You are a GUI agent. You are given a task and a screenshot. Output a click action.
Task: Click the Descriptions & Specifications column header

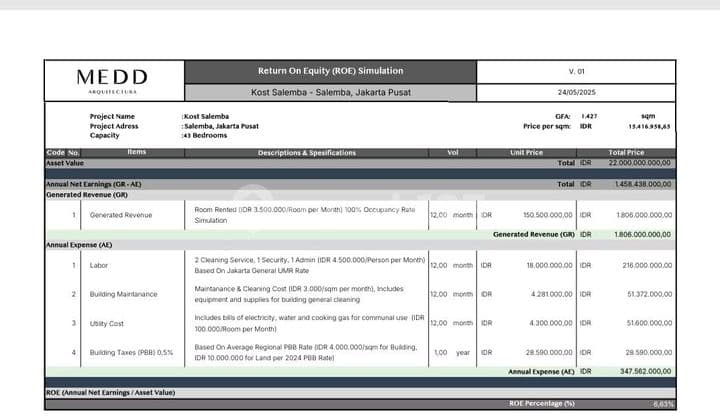pos(306,152)
